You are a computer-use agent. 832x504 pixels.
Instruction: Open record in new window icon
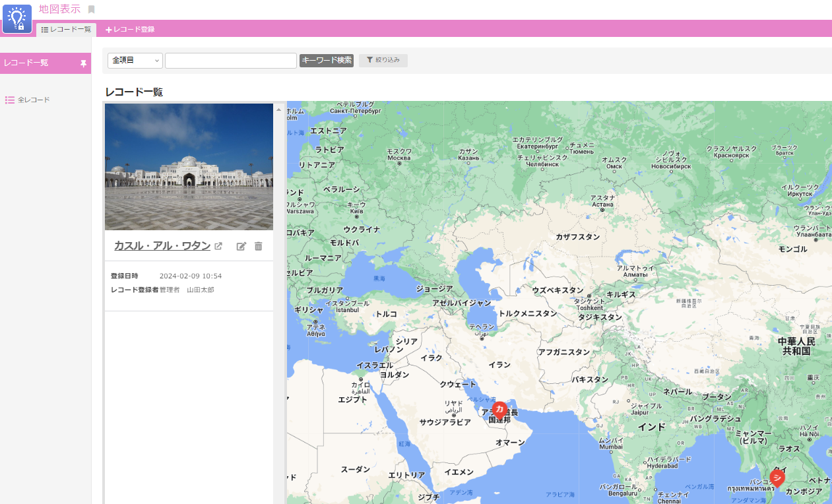[x=218, y=247]
